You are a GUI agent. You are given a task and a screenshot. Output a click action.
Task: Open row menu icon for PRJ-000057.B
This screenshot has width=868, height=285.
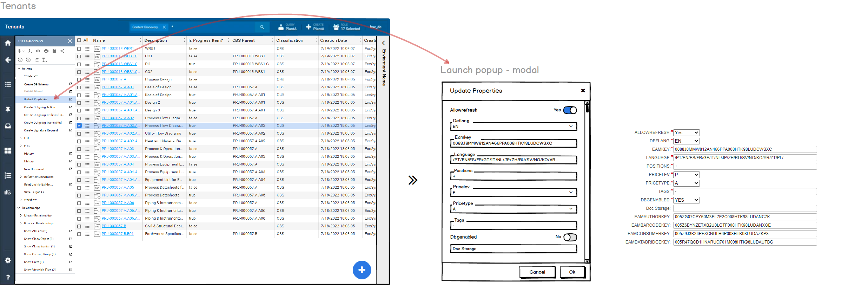coord(87,226)
